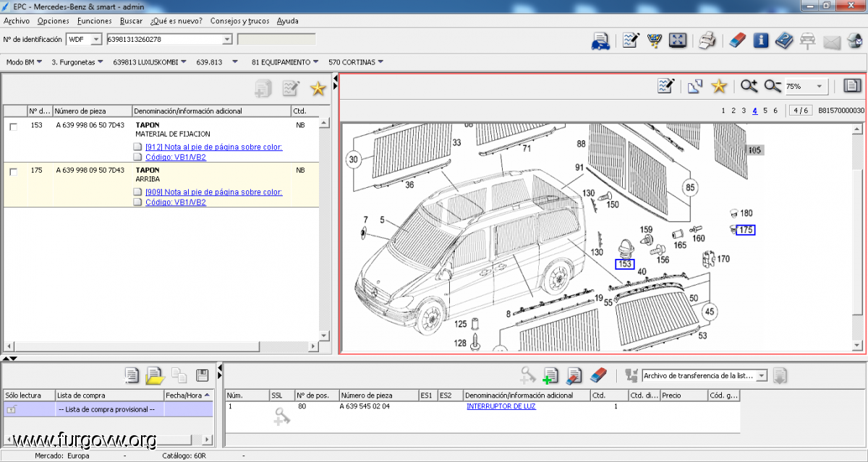Open the Buscar menu
868x462 pixels.
[132, 21]
